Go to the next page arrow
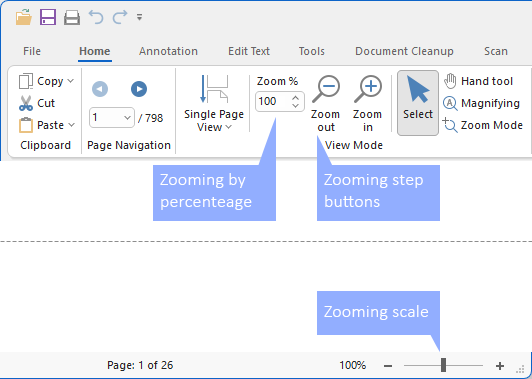532x379 pixels. click(139, 89)
